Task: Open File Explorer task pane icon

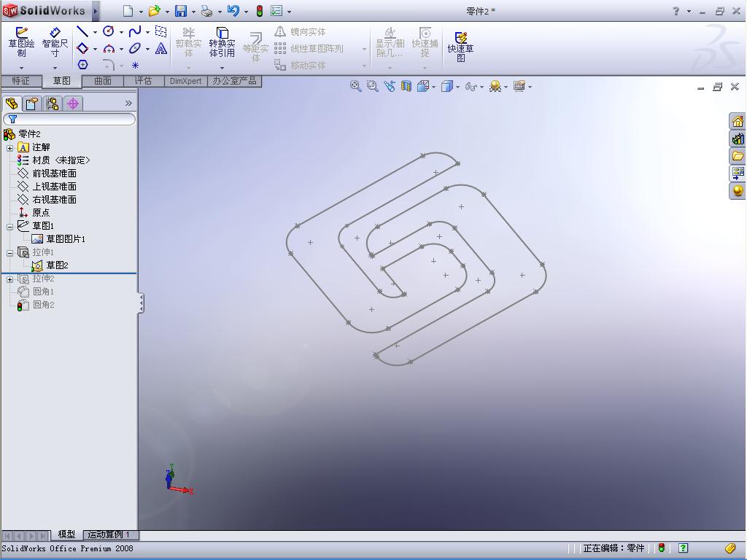Action: [738, 156]
